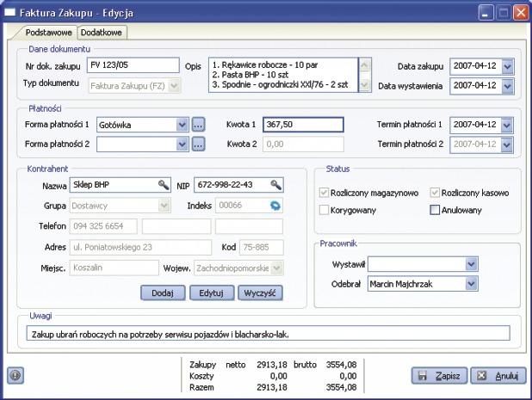Screen dimensions: 532x400
Task: Cancel editing with Anuluj button
Action: tap(498, 376)
